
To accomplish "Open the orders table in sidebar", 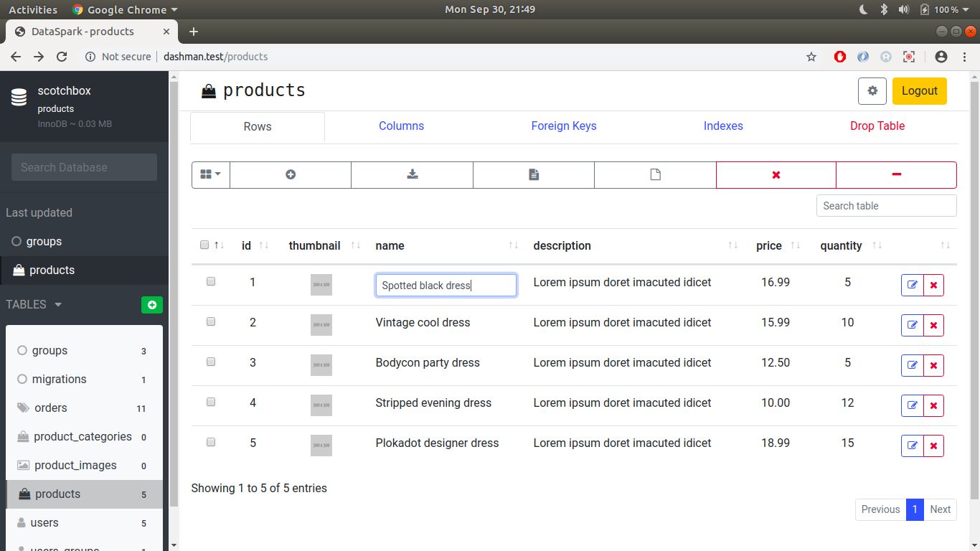I will click(50, 408).
